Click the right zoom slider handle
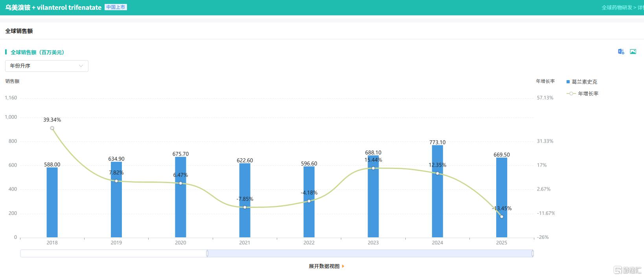 (x=533, y=253)
